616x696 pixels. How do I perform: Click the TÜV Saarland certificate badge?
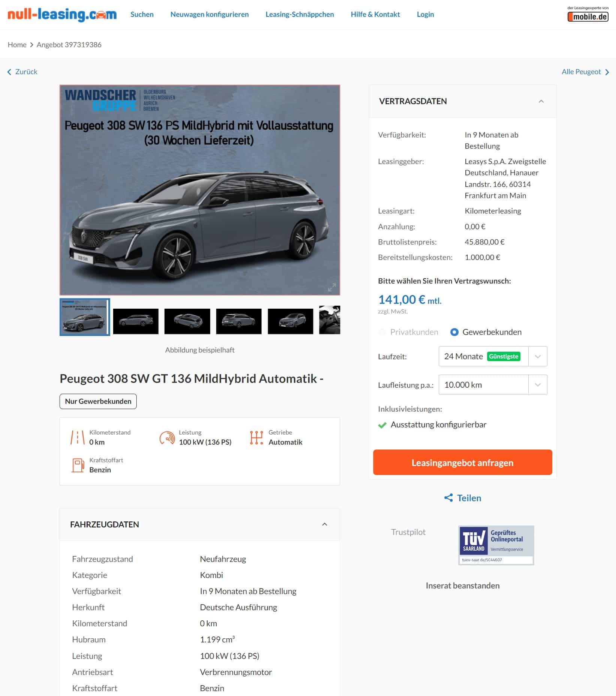point(496,545)
